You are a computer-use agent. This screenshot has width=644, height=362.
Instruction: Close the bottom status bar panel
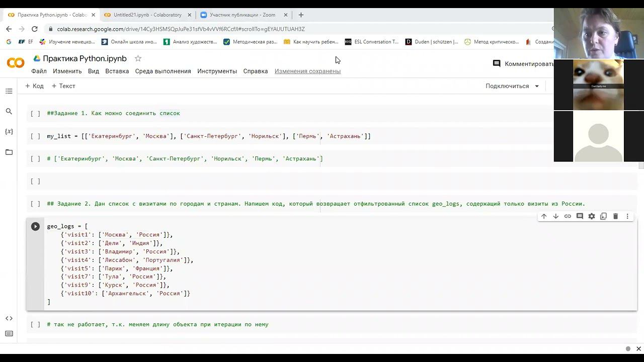point(638,348)
